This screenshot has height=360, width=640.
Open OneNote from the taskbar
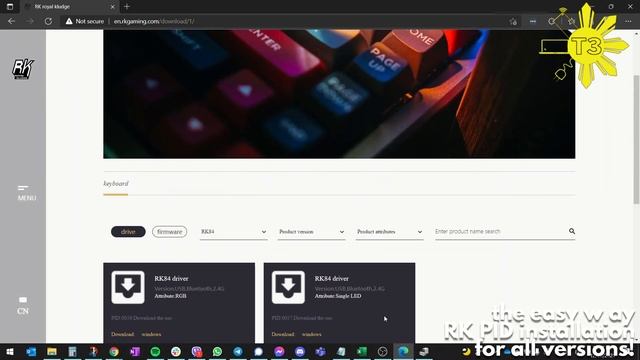pos(135,351)
